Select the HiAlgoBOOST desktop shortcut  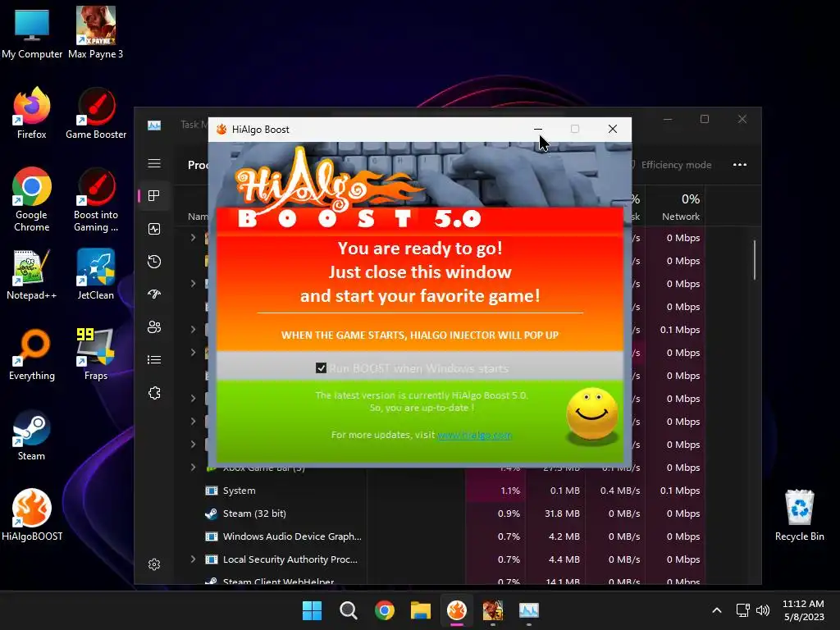[32, 515]
